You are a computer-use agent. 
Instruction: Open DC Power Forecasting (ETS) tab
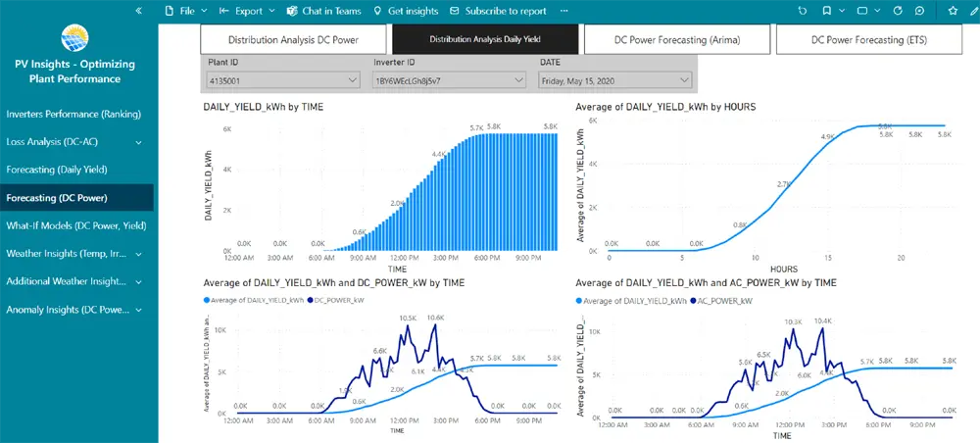click(x=869, y=40)
